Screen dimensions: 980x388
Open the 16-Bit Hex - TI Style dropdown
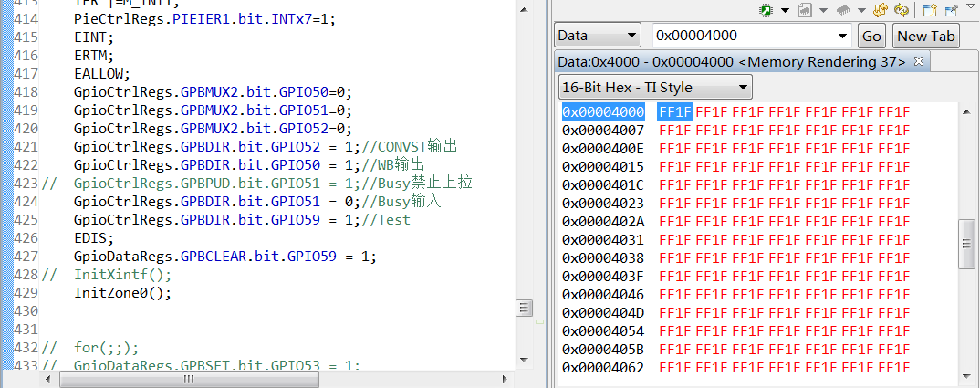(656, 87)
